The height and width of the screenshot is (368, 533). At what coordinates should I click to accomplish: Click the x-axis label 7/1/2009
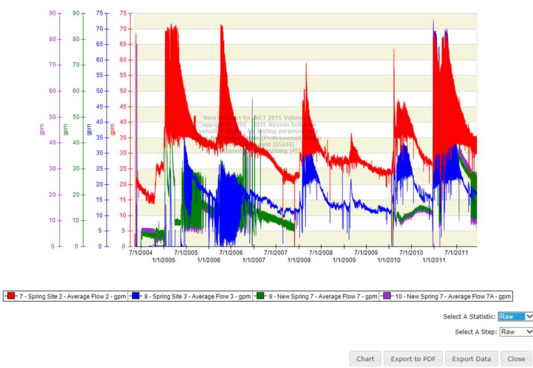(x=366, y=253)
